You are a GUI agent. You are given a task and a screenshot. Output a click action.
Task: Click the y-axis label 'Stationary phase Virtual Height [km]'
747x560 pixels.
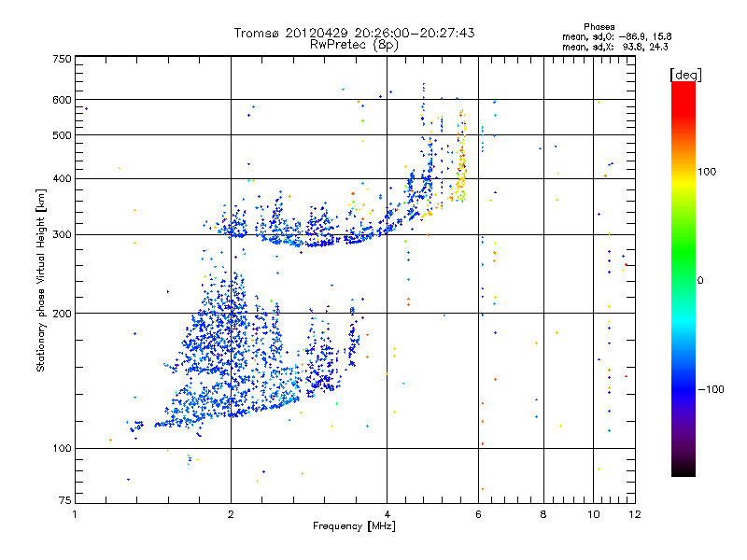click(40, 280)
